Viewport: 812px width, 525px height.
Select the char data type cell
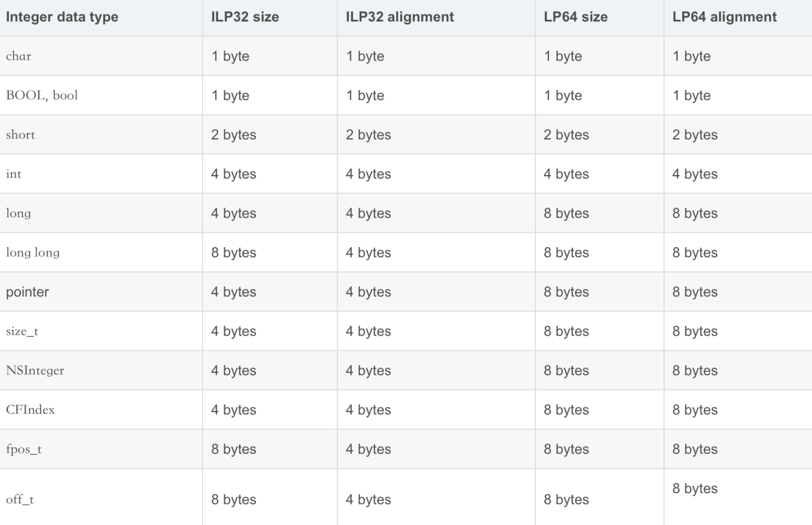(x=19, y=56)
